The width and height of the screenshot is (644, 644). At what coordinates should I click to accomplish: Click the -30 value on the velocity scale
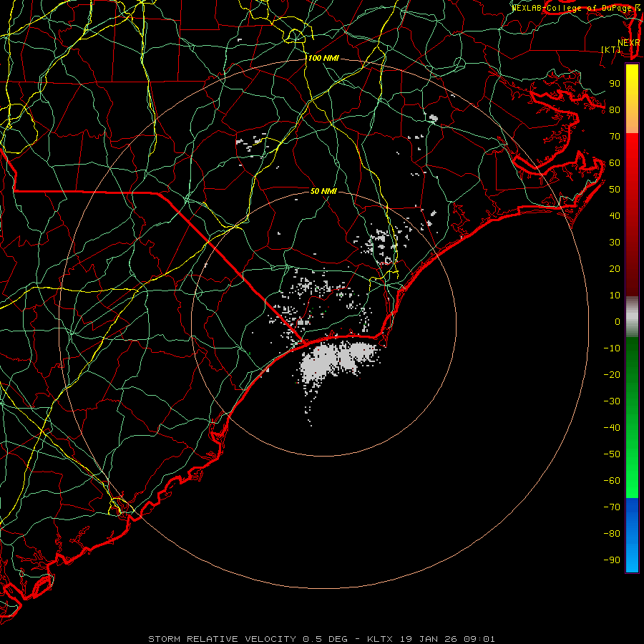point(612,401)
